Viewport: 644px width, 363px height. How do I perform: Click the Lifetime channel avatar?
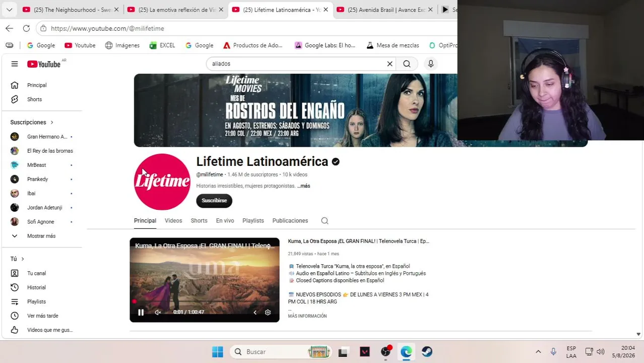tap(162, 182)
